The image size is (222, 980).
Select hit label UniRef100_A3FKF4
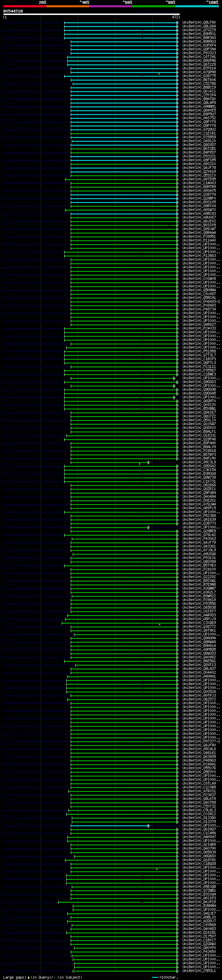199,45
